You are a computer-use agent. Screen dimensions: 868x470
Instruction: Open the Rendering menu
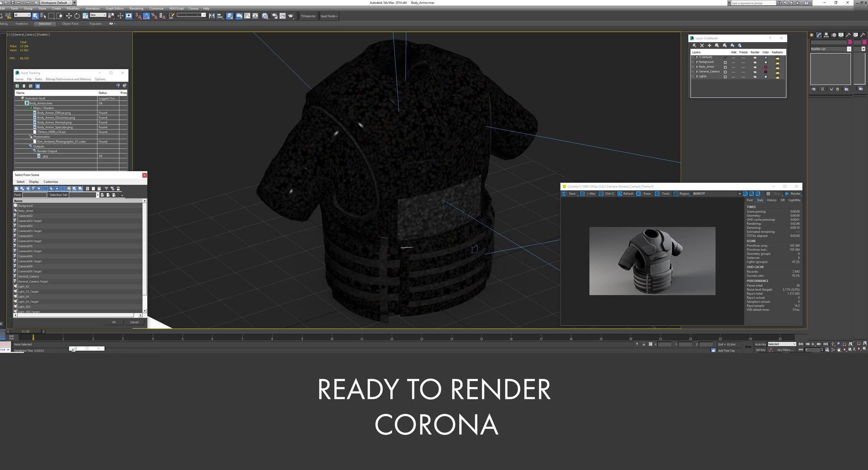(136, 9)
